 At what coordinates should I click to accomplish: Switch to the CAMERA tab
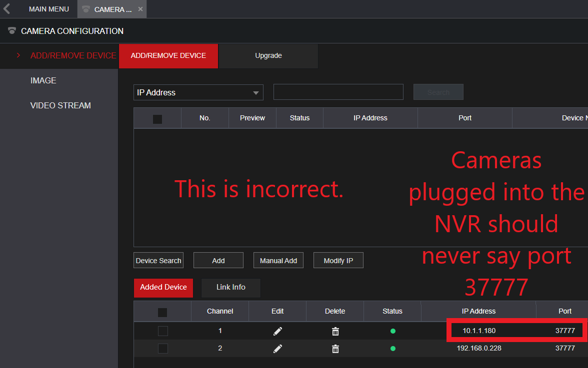[112, 9]
